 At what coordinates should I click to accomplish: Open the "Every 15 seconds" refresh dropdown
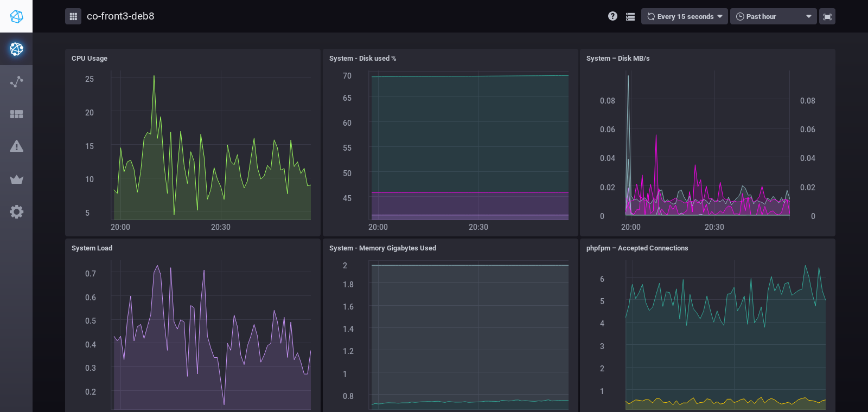pyautogui.click(x=684, y=17)
